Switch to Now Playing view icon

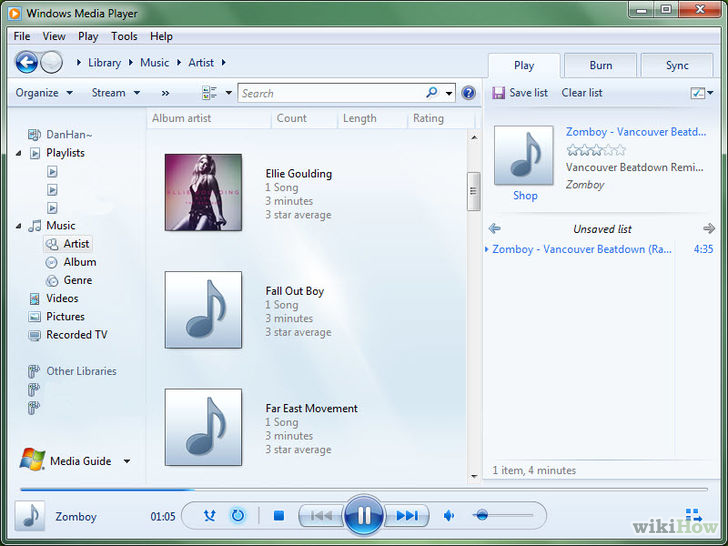694,514
